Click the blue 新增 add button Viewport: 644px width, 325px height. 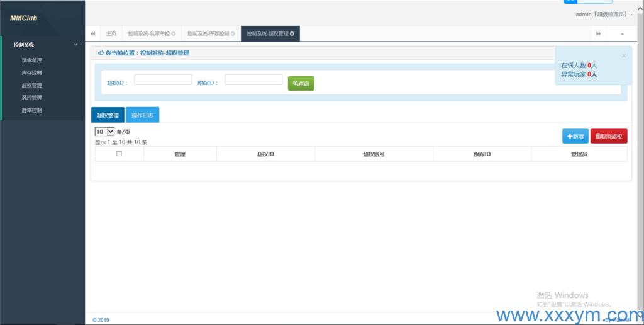click(575, 136)
